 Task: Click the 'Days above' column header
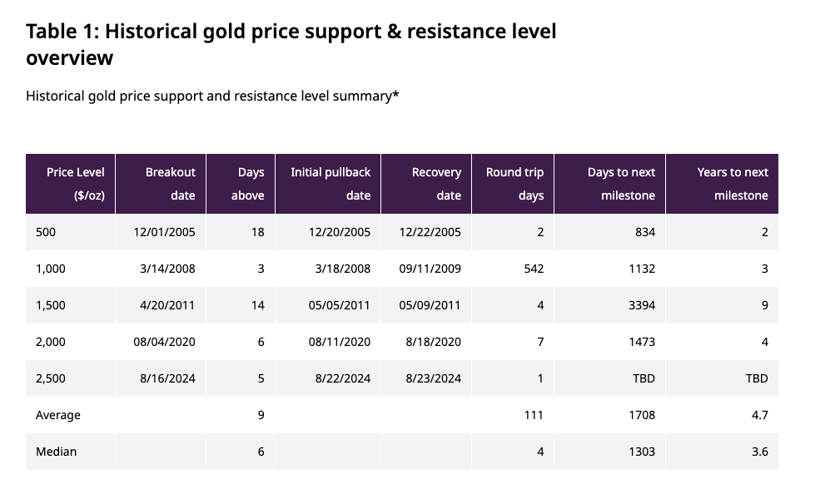click(248, 184)
